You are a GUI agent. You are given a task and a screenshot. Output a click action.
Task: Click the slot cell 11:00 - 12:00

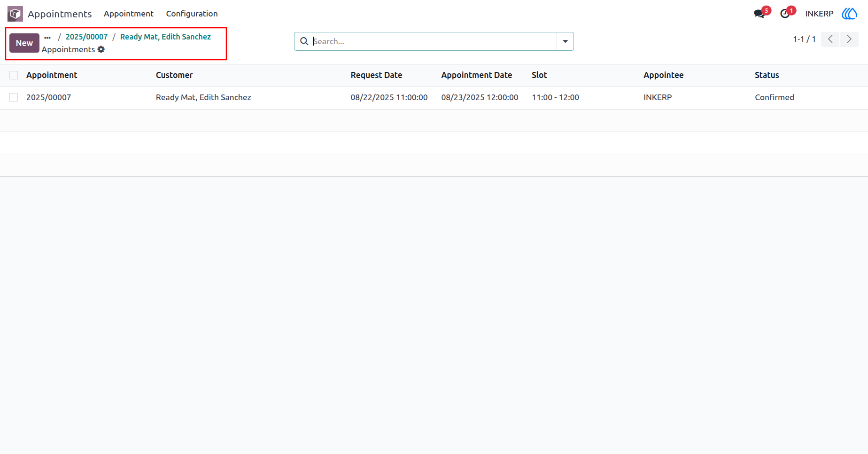[555, 97]
